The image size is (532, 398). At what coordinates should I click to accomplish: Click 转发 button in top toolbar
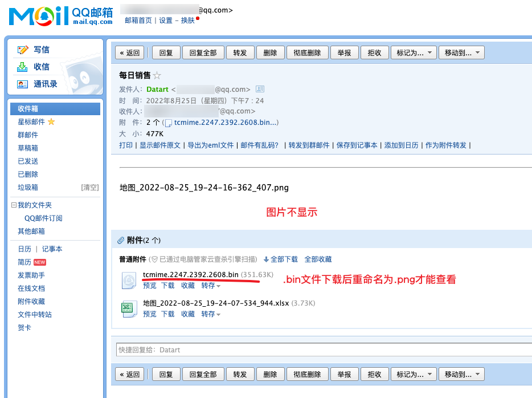240,52
